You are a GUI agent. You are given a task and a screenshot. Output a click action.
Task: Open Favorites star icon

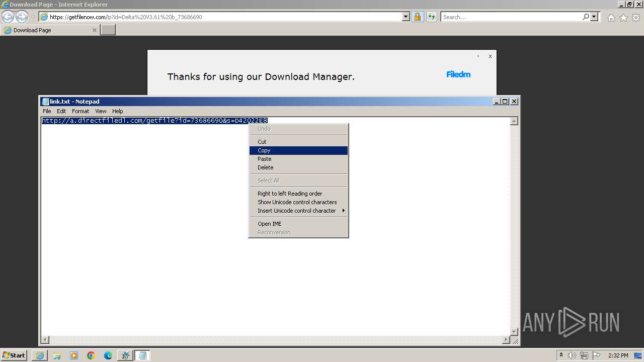[x=623, y=18]
